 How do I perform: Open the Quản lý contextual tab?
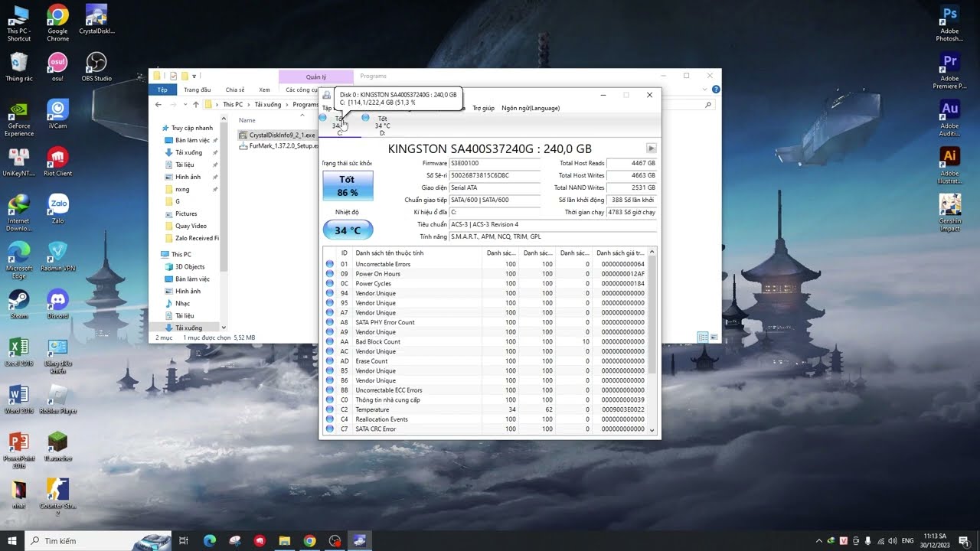(x=316, y=77)
